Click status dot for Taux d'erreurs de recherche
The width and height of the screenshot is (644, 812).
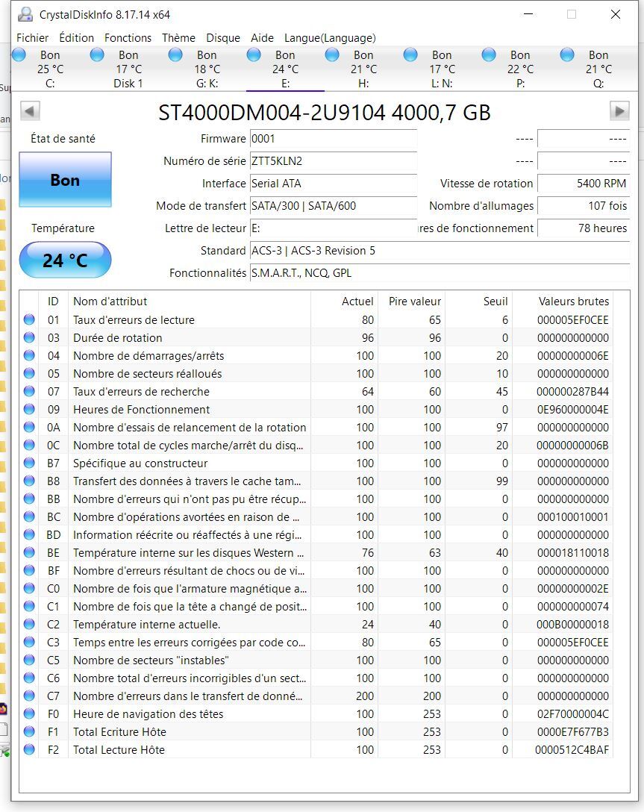click(29, 391)
